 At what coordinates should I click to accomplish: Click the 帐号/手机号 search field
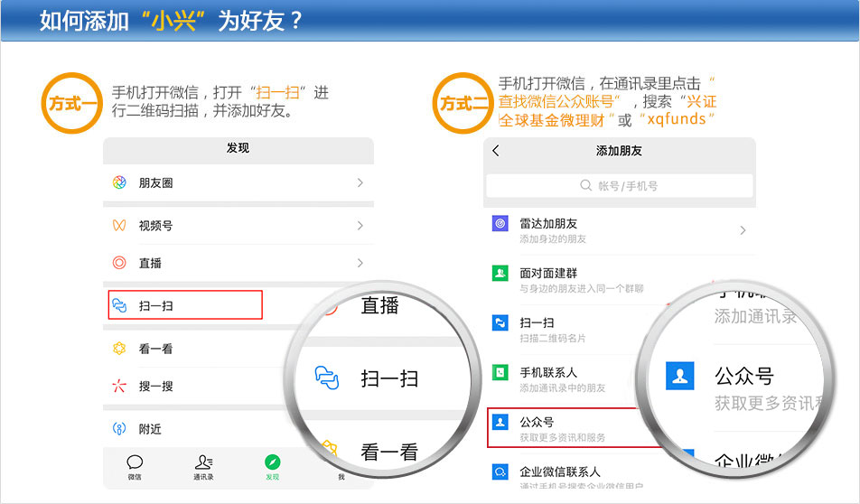pyautogui.click(x=619, y=186)
